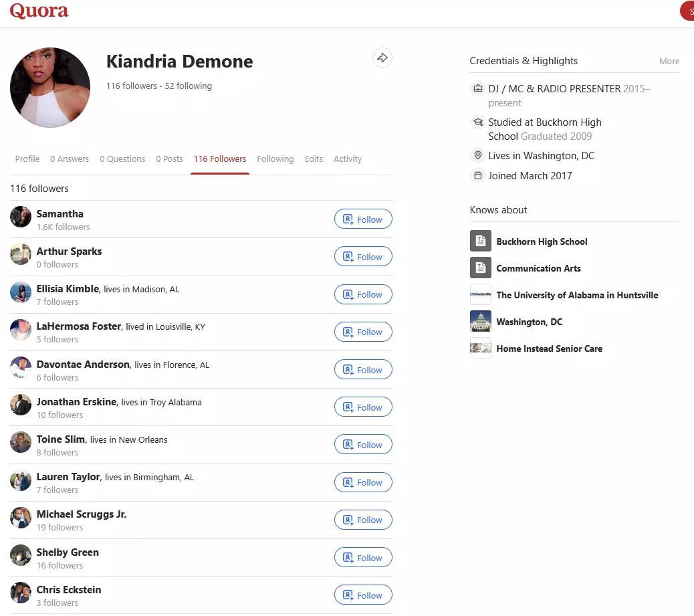Click Ellisia Kimble's avatar
694x616 pixels.
click(x=21, y=292)
